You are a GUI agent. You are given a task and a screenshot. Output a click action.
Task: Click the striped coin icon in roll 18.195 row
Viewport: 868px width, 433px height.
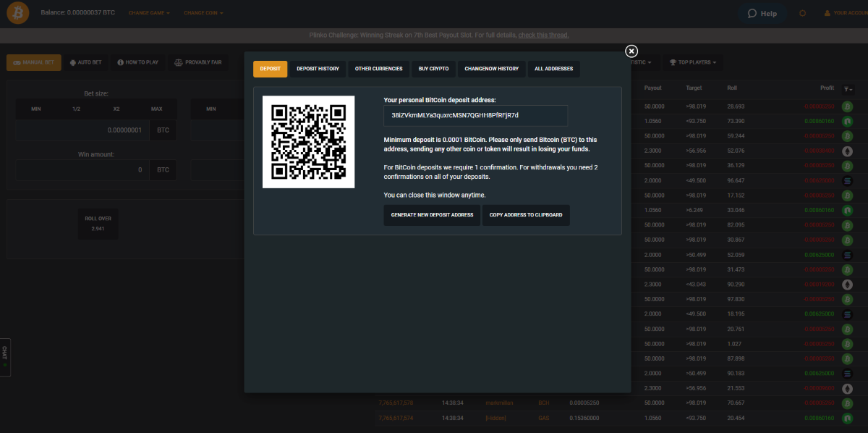pos(847,314)
